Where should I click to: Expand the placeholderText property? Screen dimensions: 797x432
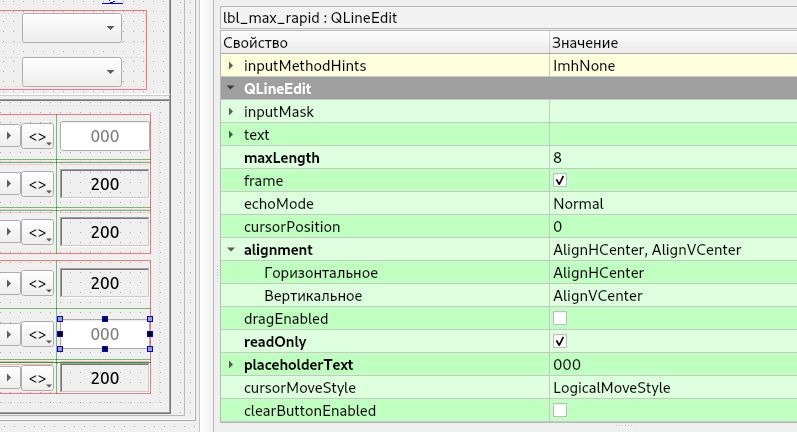click(x=231, y=364)
